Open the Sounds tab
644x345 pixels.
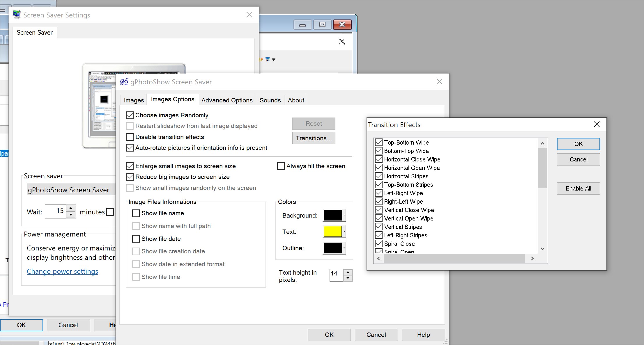pos(270,100)
